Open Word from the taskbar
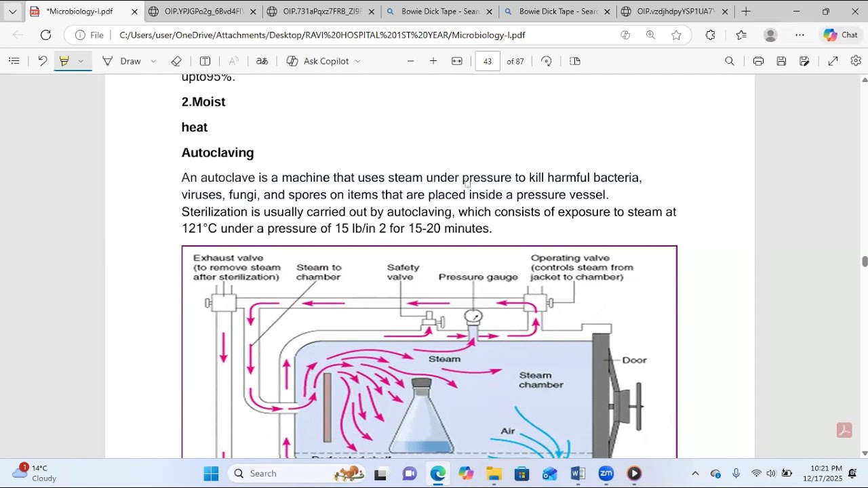 tap(578, 473)
